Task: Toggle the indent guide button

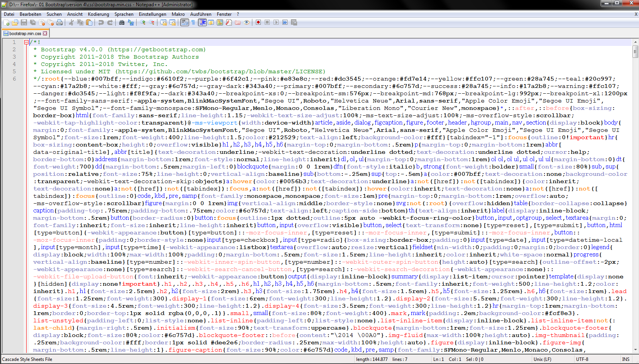Action: pyautogui.click(x=202, y=23)
